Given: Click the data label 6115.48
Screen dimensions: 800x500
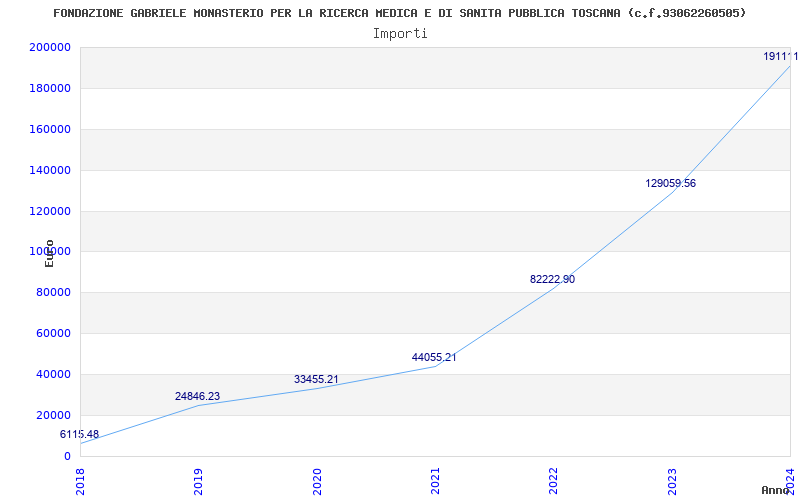Looking at the screenshot, I should coord(80,434).
